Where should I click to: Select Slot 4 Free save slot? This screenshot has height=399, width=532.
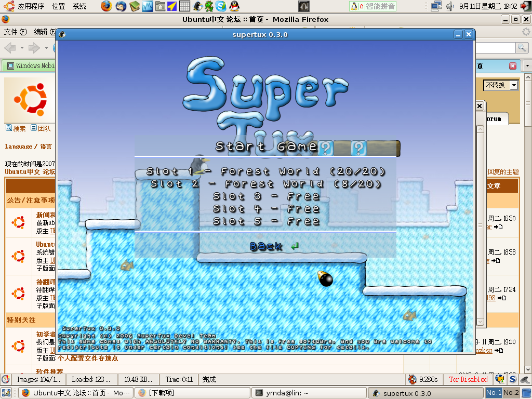265,209
